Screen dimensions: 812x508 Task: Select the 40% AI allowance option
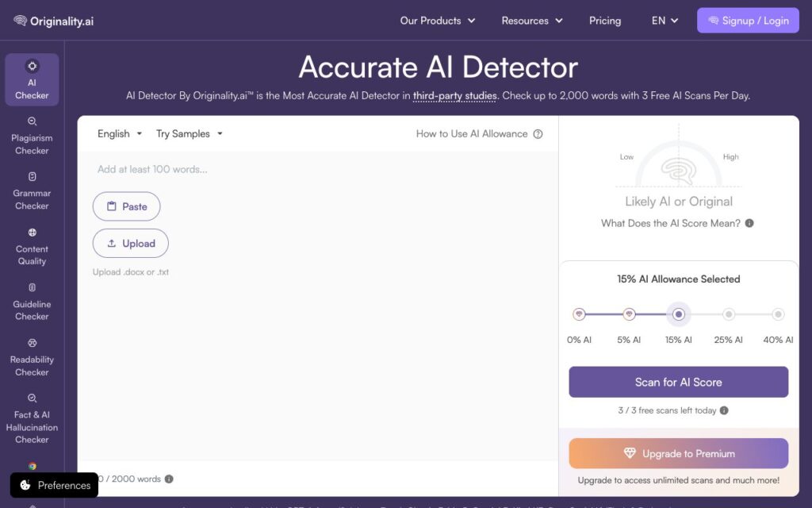(x=778, y=314)
